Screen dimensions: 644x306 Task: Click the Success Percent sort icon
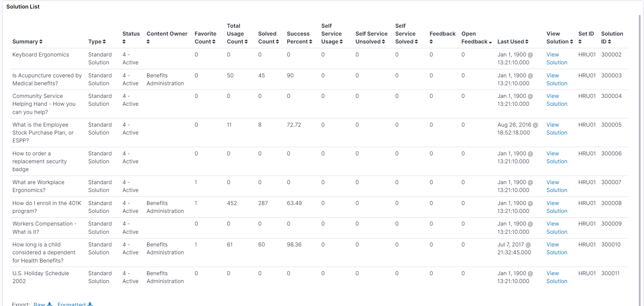311,41
